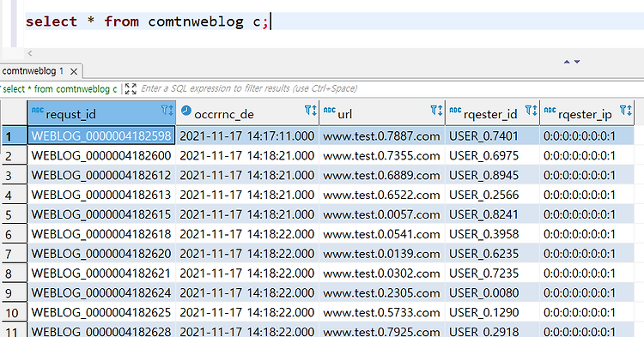Image resolution: width=644 pixels, height=337 pixels.
Task: Click cell USER_0.1290
Action: point(493,312)
